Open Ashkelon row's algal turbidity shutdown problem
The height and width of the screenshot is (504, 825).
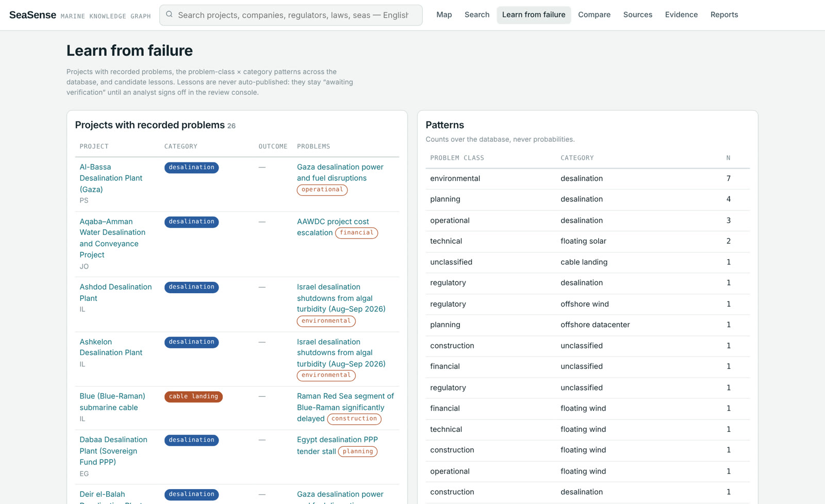click(341, 352)
